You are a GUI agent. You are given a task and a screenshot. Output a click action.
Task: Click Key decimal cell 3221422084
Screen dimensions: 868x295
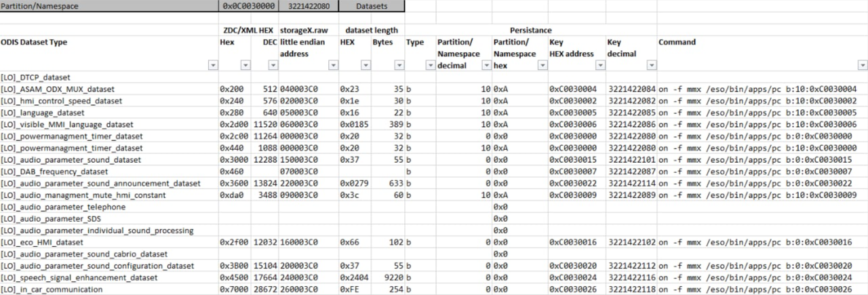pyautogui.click(x=632, y=89)
